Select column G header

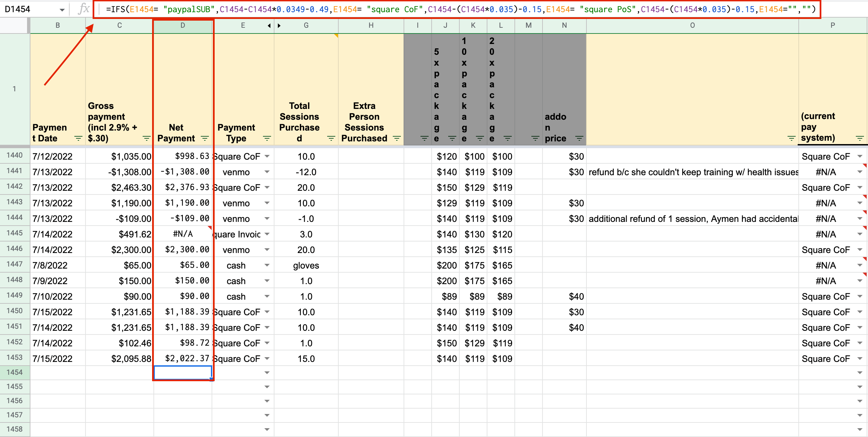306,26
